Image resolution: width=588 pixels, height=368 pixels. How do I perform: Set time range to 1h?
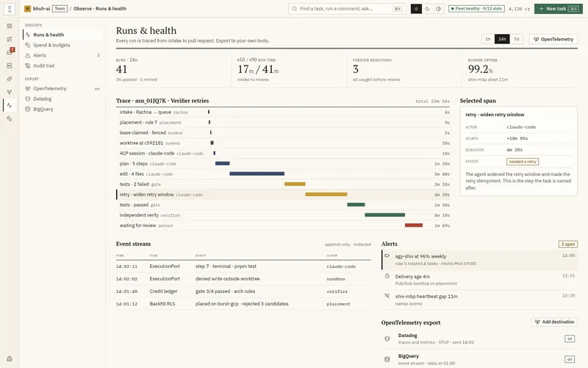(x=488, y=39)
